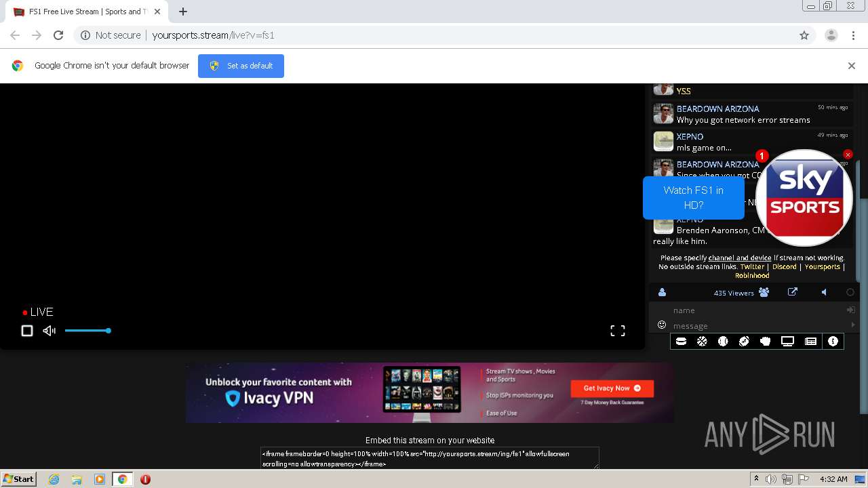This screenshot has height=488, width=868.
Task: Dismiss the Sky Sports popup
Action: [x=848, y=155]
